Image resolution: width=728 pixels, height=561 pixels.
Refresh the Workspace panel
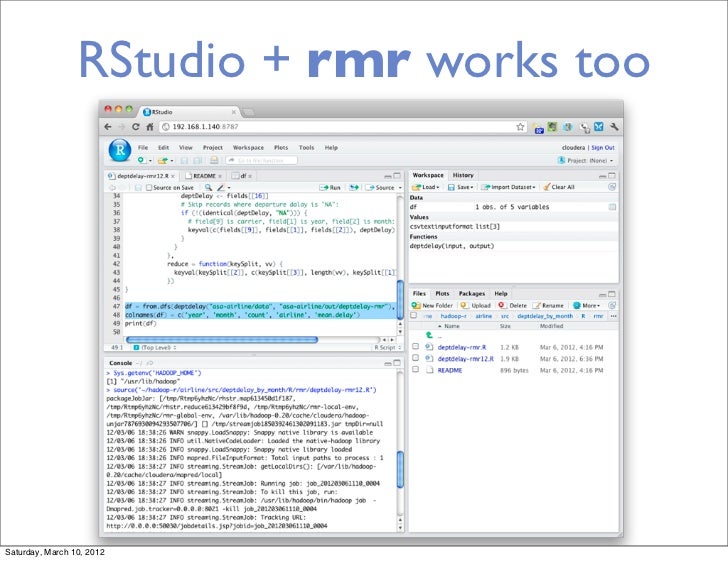point(612,187)
